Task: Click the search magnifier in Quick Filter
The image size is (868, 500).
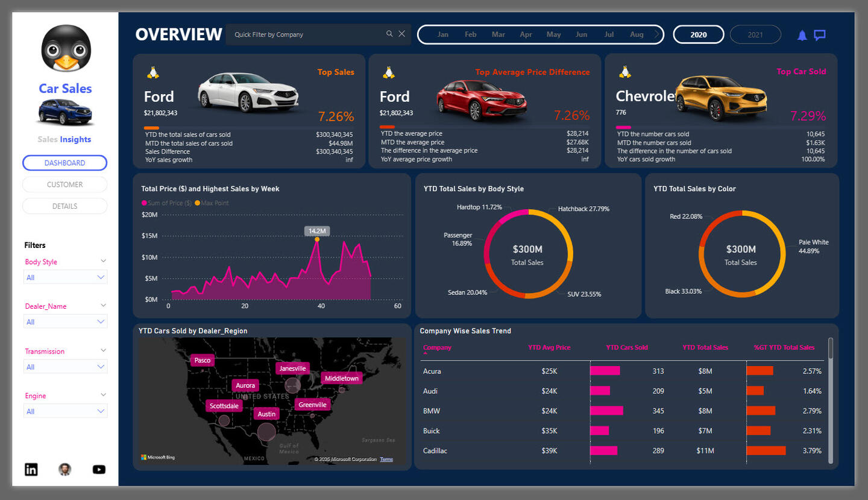Action: pyautogui.click(x=389, y=34)
